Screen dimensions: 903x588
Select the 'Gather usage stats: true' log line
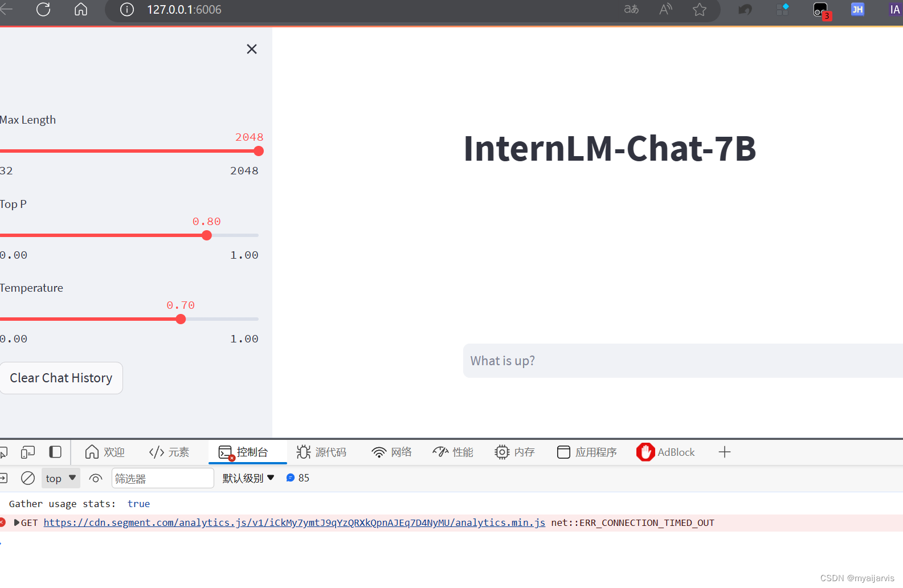[x=79, y=504]
